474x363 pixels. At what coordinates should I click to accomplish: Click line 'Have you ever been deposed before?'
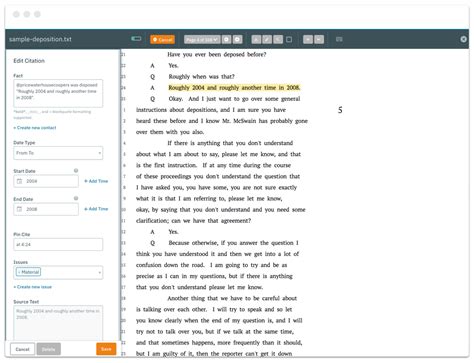coord(217,54)
